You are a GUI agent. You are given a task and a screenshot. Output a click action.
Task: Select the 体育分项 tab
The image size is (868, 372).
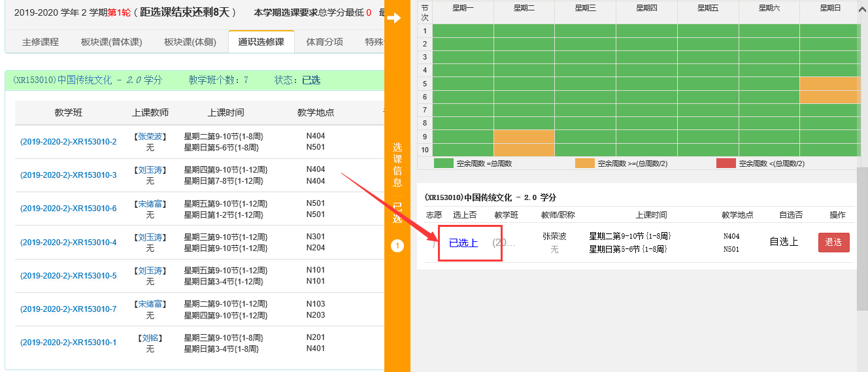coord(324,42)
